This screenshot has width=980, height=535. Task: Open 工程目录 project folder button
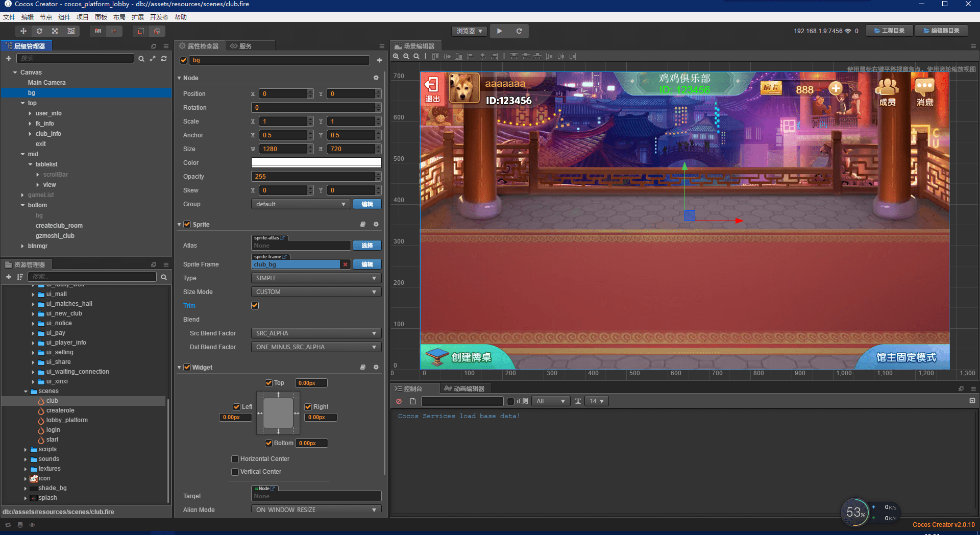890,31
